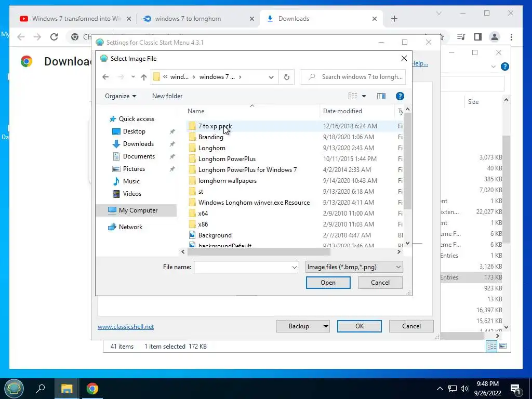Screen dimensions: 532x399
Task: Select Quick access in the navigation pane
Action: pos(136,119)
